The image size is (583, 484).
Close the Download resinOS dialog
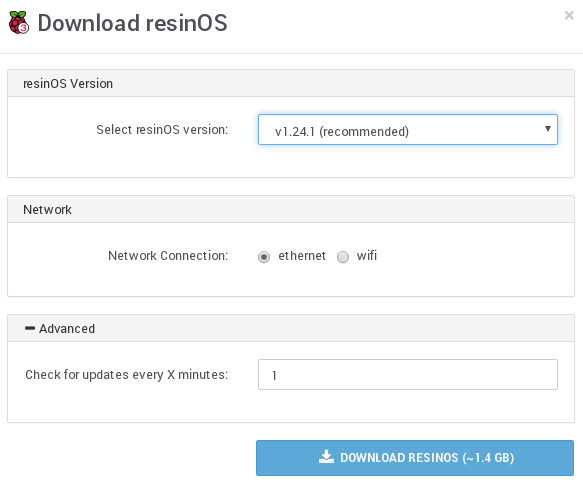[x=569, y=15]
